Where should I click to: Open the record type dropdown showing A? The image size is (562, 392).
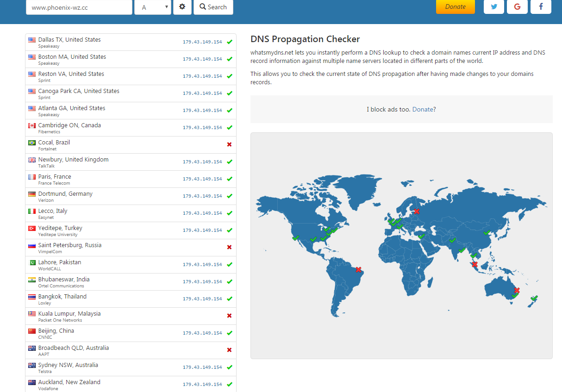[153, 7]
